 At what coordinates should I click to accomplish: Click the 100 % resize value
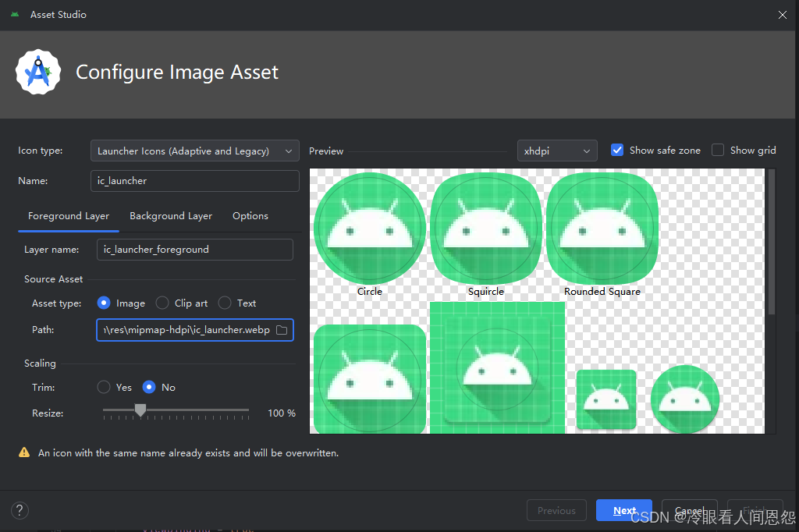tap(282, 413)
